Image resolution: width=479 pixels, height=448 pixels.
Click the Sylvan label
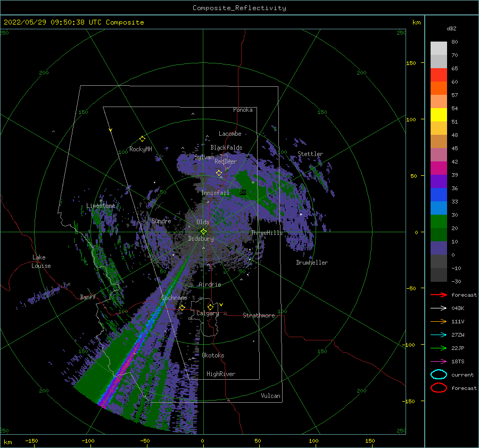(x=204, y=157)
